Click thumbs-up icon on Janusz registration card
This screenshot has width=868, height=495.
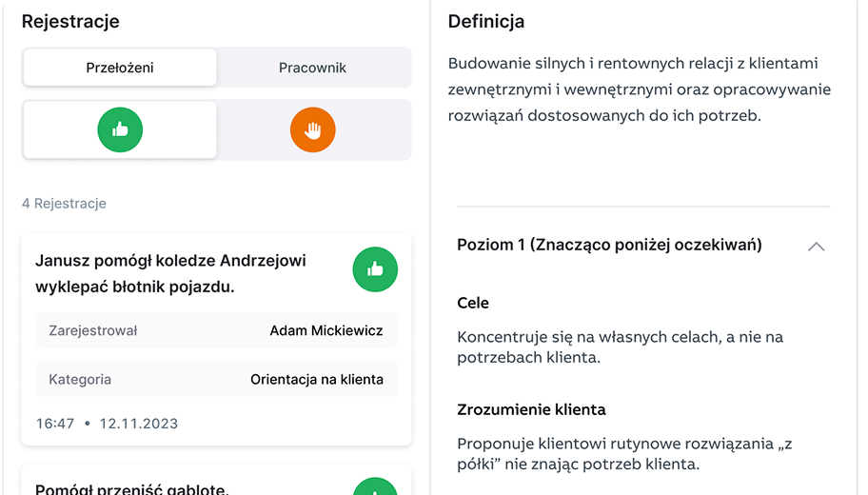point(375,269)
